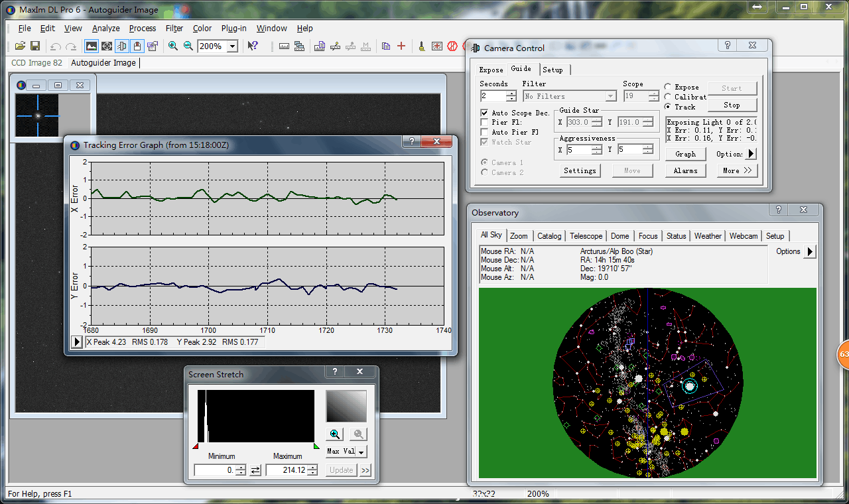This screenshot has height=504, width=849.
Task: Click red minimum triangle under histogram
Action: pyautogui.click(x=196, y=446)
